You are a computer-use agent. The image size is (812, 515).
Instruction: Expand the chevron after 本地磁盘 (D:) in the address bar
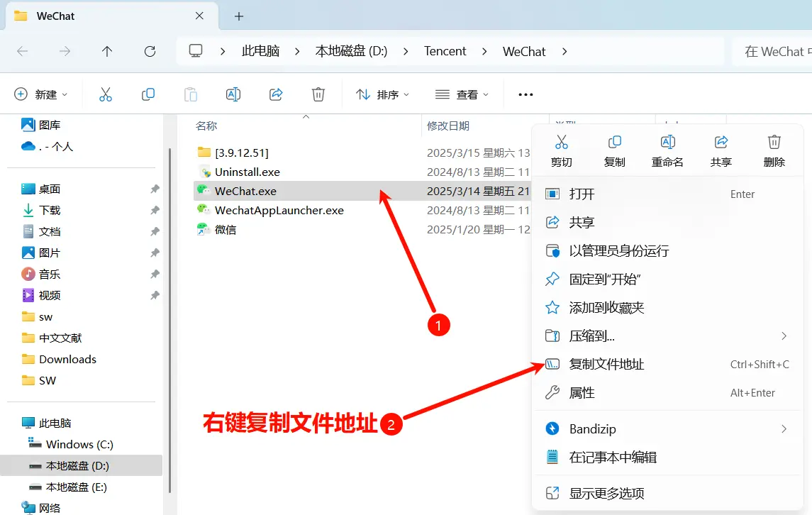[x=406, y=51]
